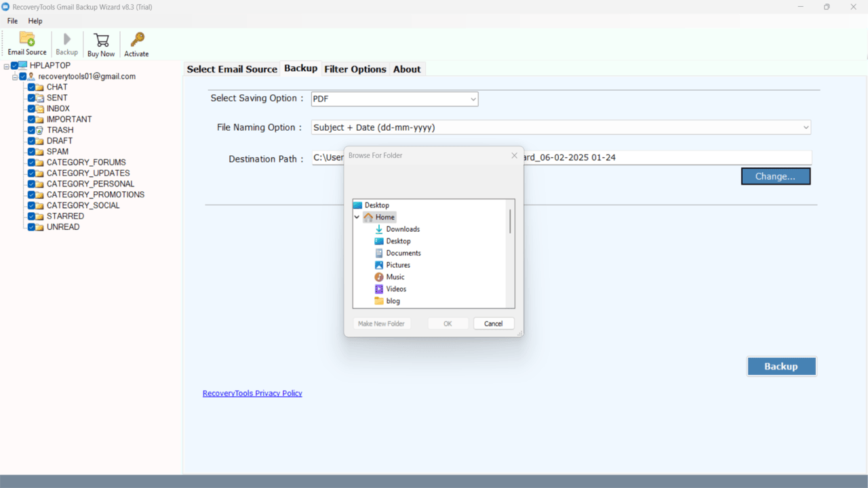Click the blue Backup button

coord(781,366)
